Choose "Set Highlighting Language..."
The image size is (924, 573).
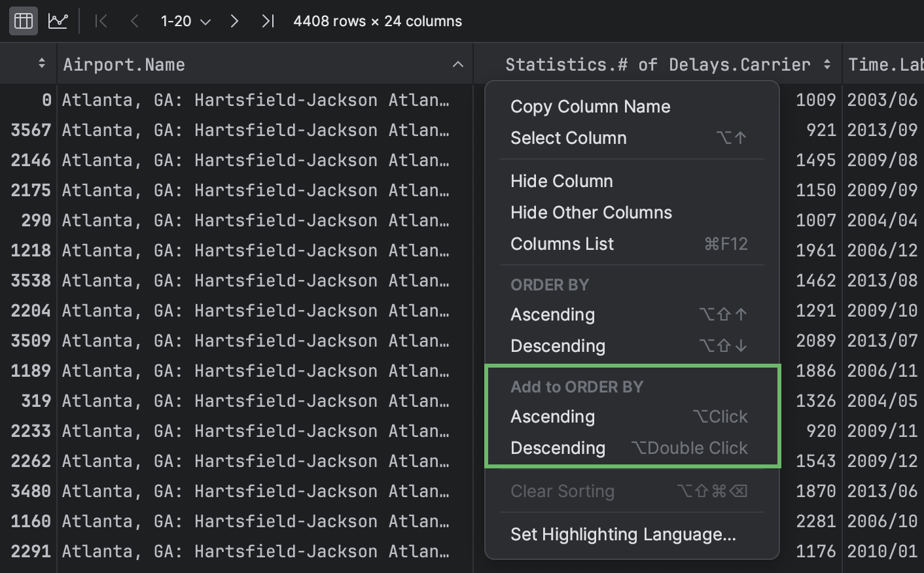click(622, 534)
